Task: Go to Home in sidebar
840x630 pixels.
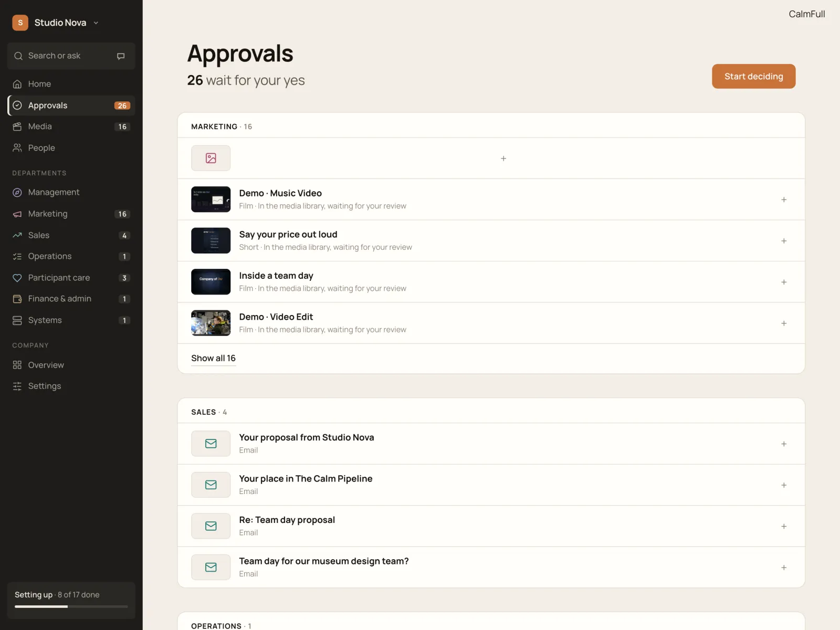Action: click(71, 84)
